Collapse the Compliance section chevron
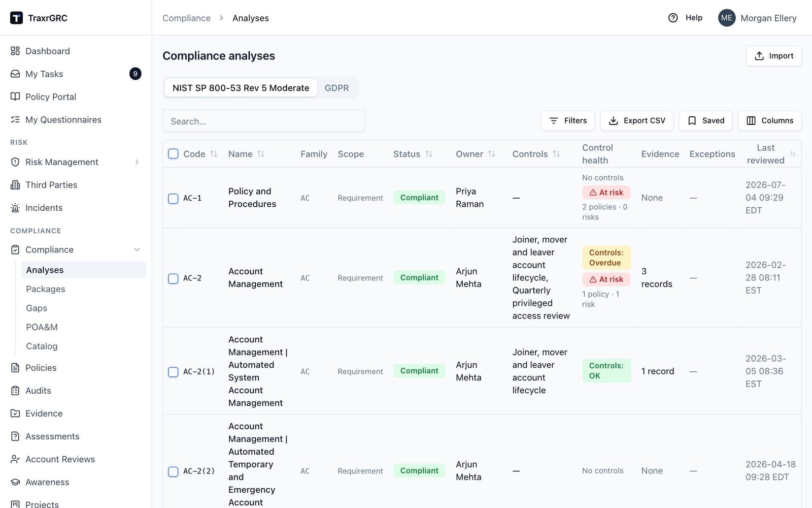Image resolution: width=812 pixels, height=508 pixels. (x=137, y=249)
